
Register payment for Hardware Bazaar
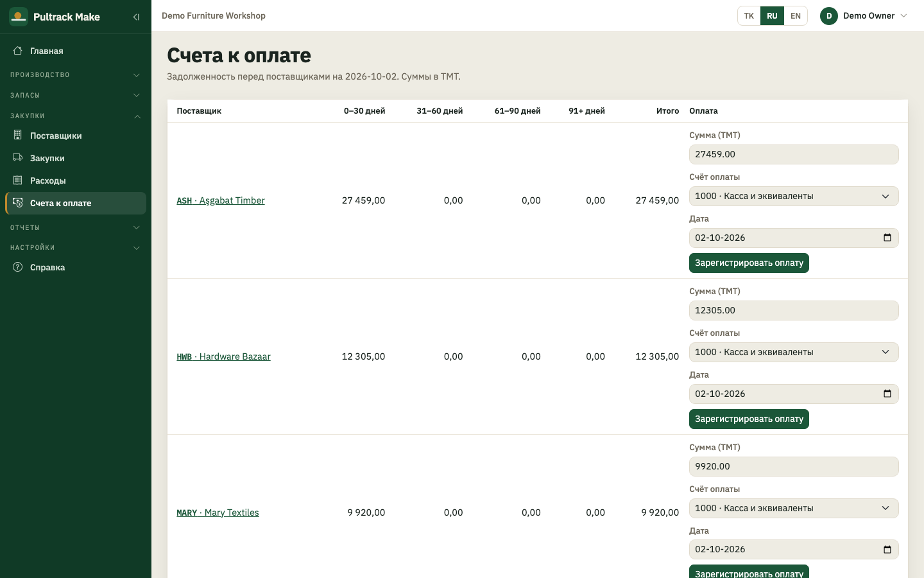pyautogui.click(x=749, y=419)
